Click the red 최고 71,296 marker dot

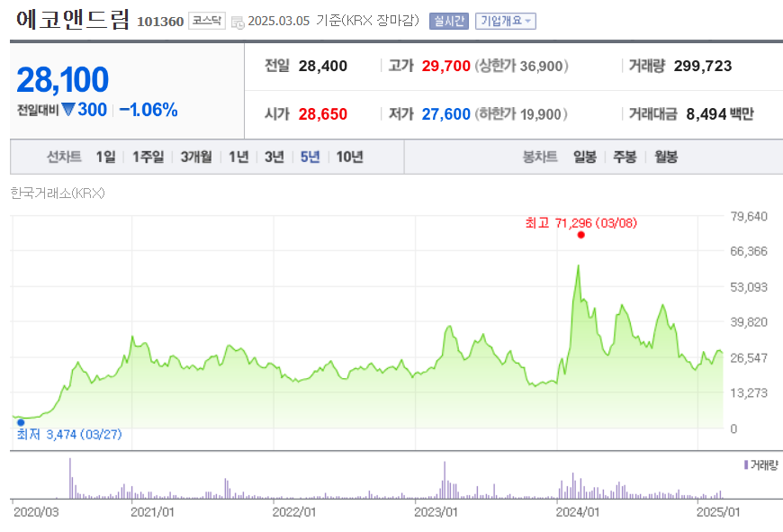(x=580, y=235)
